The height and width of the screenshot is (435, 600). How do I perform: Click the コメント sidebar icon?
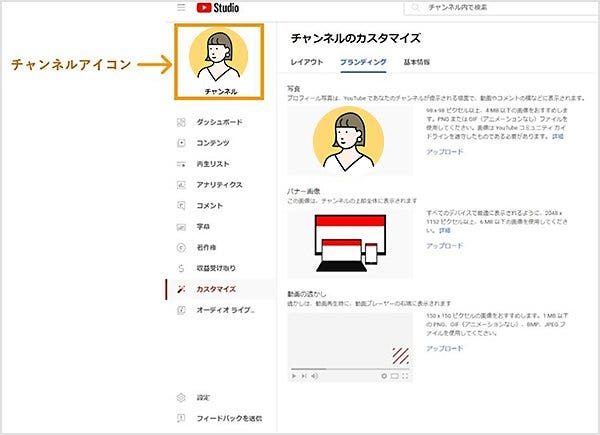point(181,205)
